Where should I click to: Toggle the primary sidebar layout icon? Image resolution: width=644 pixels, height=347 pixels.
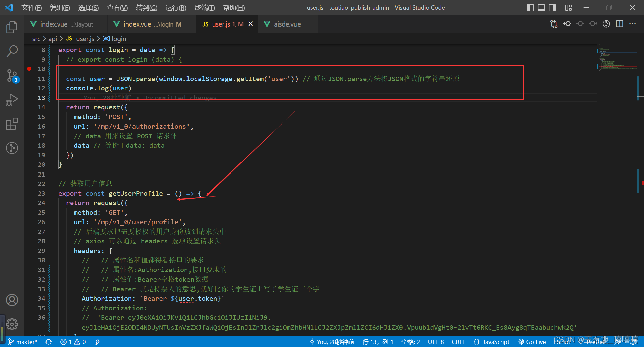(530, 8)
